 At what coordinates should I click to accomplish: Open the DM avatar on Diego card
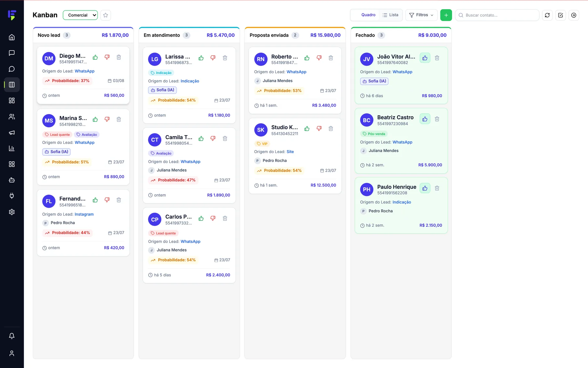(x=49, y=59)
